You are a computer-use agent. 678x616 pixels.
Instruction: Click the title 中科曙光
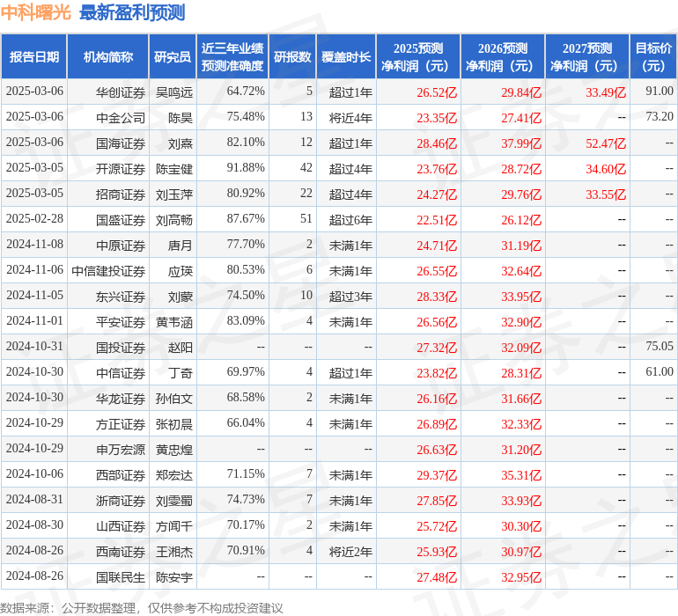36,12
